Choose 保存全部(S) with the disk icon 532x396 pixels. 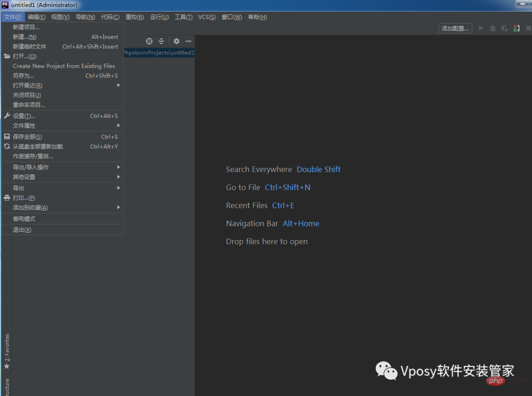click(x=63, y=137)
